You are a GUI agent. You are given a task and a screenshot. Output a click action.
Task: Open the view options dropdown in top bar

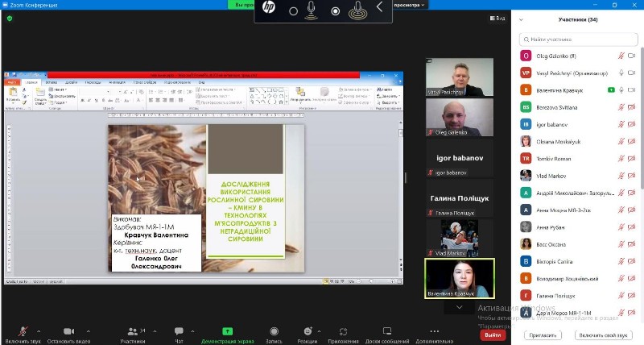pos(423,5)
